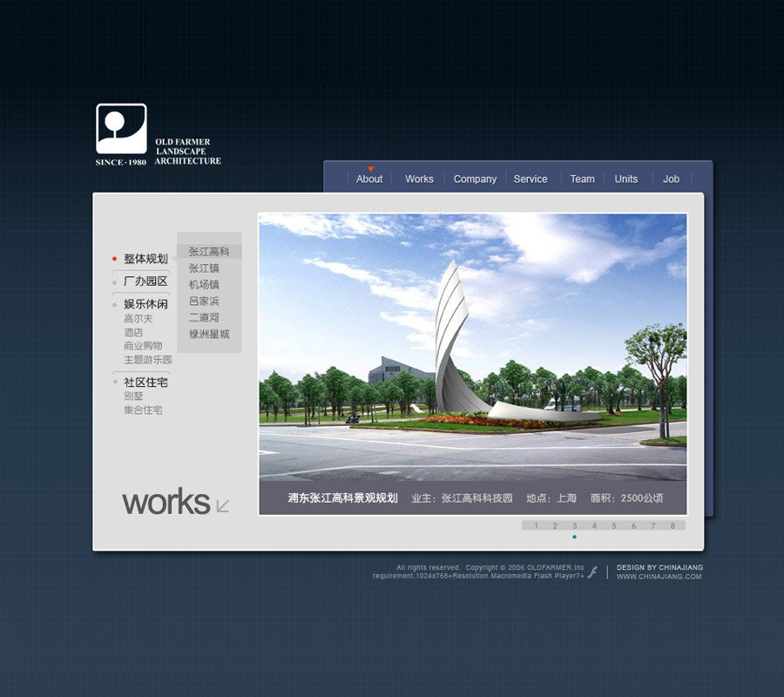
Task: Click the arrow icon beside works heading
Action: click(223, 505)
